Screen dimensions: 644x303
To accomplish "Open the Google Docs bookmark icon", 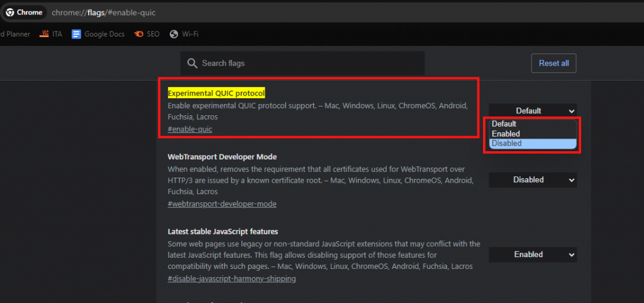I will [77, 34].
